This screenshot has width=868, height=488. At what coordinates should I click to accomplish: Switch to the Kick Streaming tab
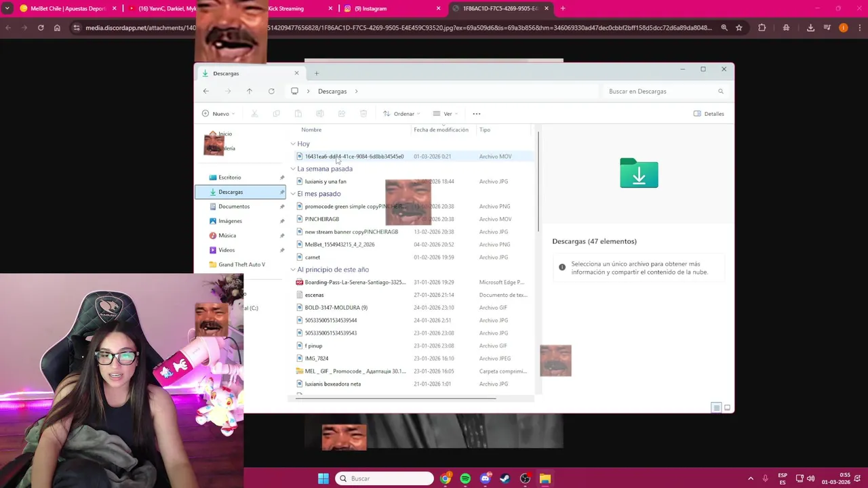292,8
